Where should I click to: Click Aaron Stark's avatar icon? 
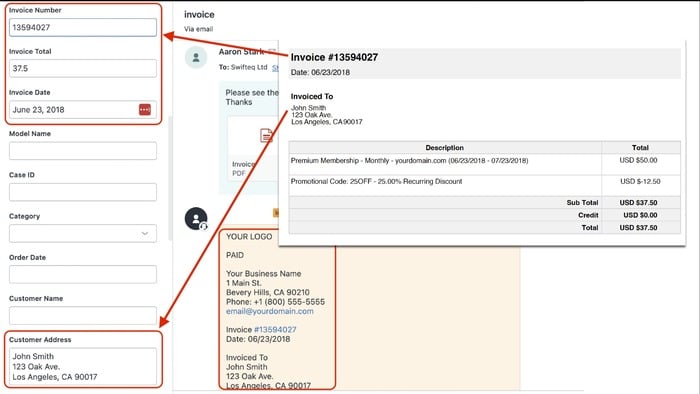[196, 57]
